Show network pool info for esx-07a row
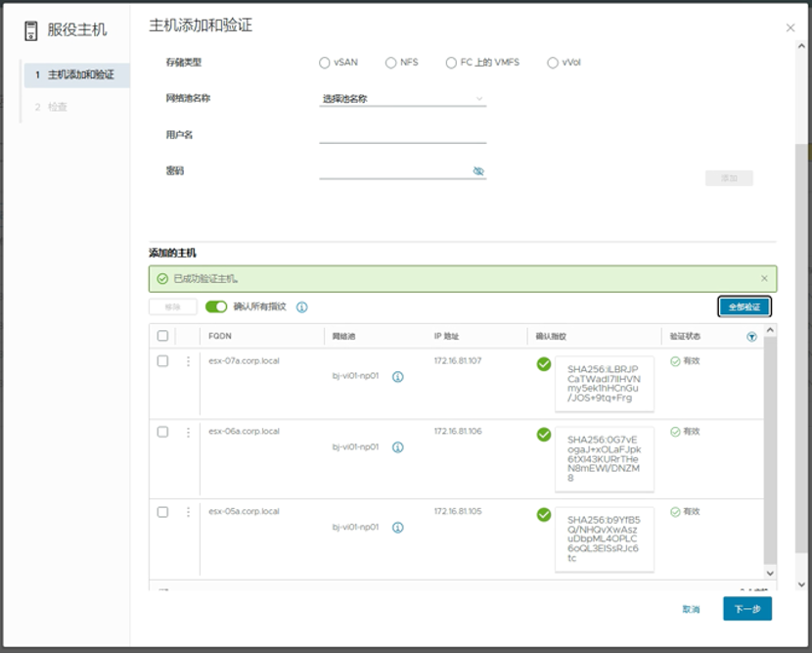812x654 pixels. 398,377
